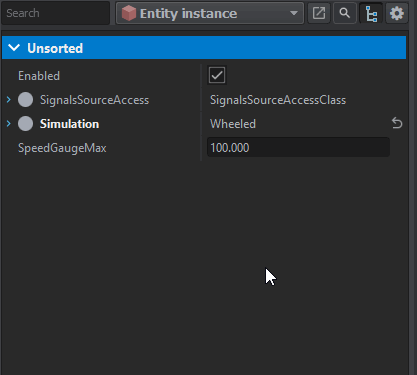Viewport: 417px width, 375px height.
Task: Click the SignalsSourceAccess circle icon
Action: click(x=25, y=100)
